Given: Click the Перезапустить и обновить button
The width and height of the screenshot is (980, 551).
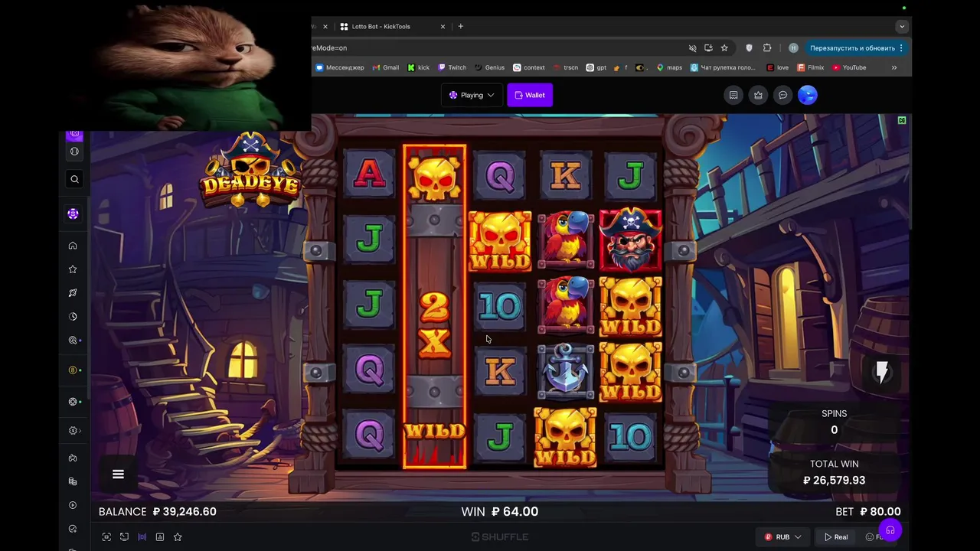Looking at the screenshot, I should tap(857, 48).
